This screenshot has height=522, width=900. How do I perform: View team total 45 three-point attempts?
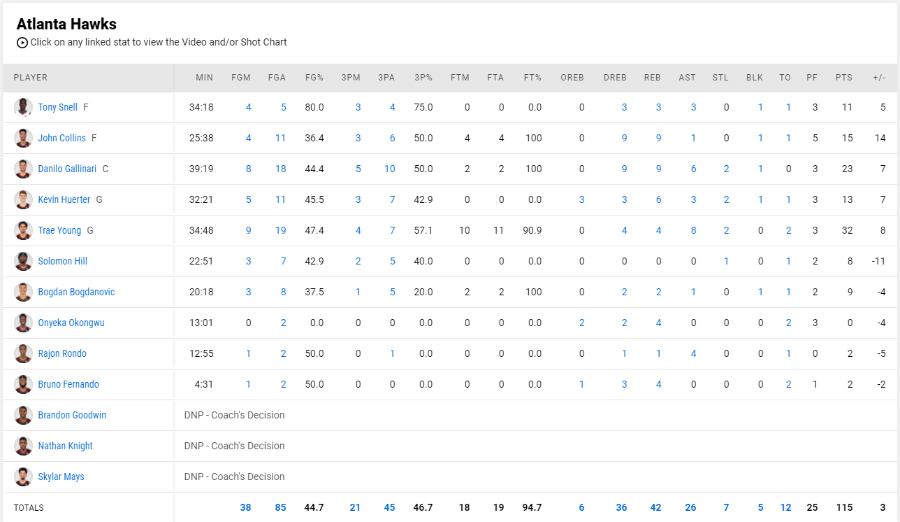point(389,508)
